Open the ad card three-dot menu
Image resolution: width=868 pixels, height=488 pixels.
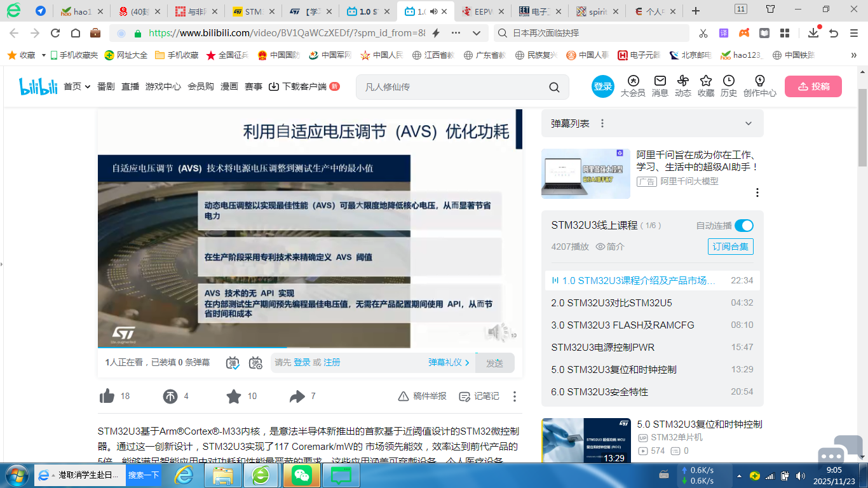click(757, 193)
